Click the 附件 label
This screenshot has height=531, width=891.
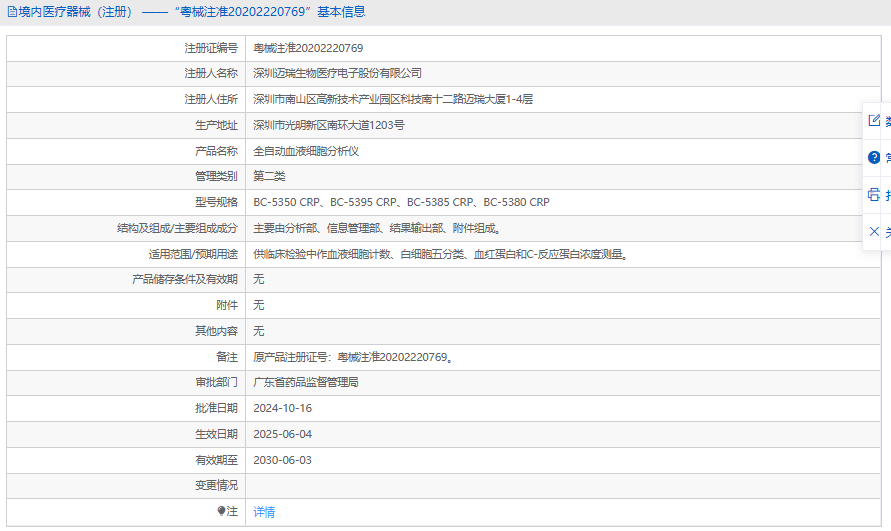[227, 305]
